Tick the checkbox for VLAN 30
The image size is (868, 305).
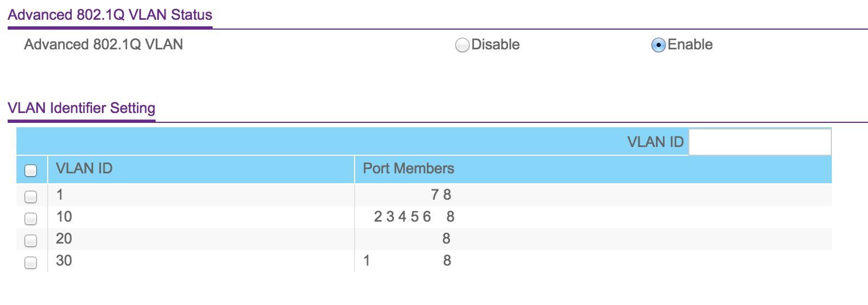31,262
